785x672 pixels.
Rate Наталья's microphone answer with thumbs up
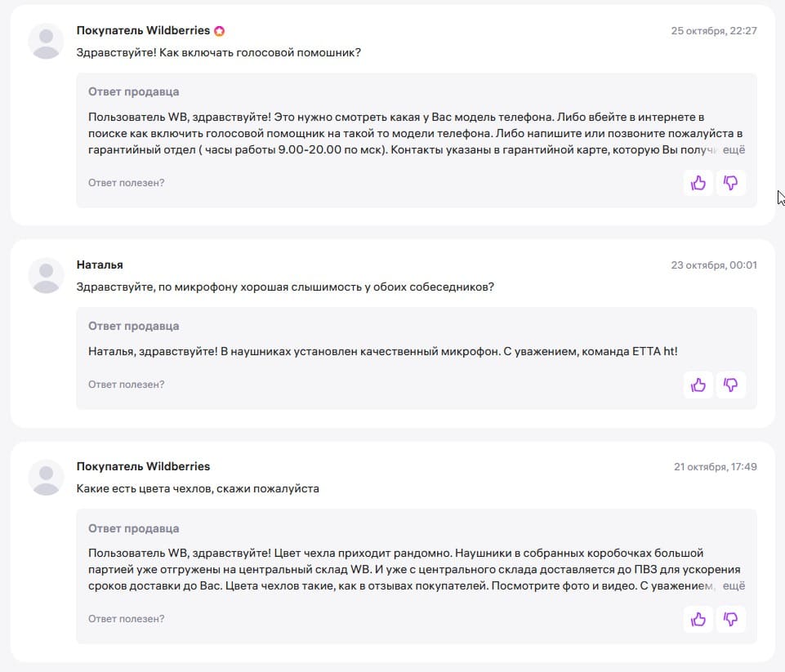pyautogui.click(x=698, y=384)
